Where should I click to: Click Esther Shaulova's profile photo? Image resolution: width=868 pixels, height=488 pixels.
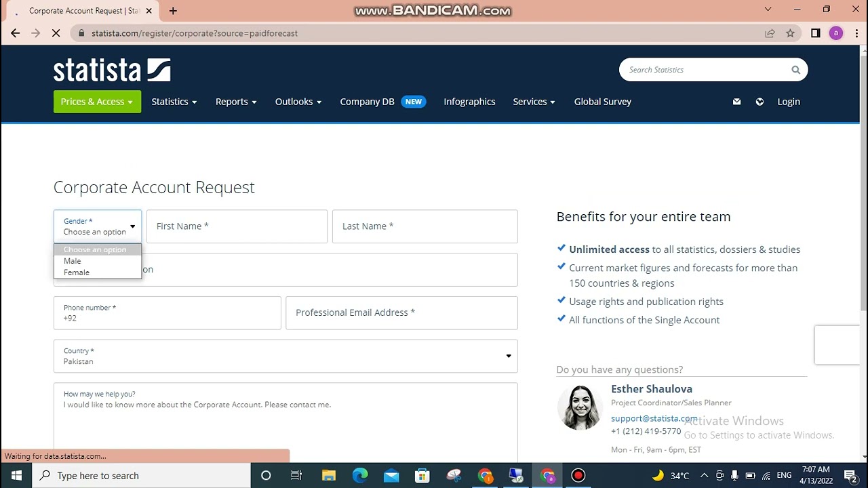coord(580,407)
